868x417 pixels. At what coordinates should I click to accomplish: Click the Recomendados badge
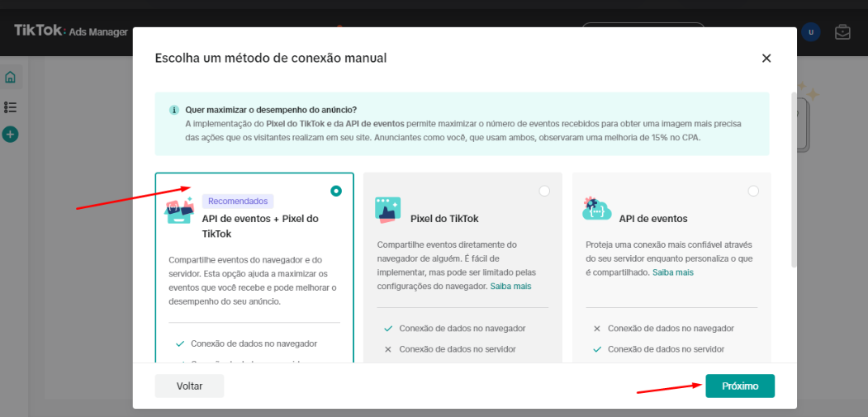coord(238,201)
